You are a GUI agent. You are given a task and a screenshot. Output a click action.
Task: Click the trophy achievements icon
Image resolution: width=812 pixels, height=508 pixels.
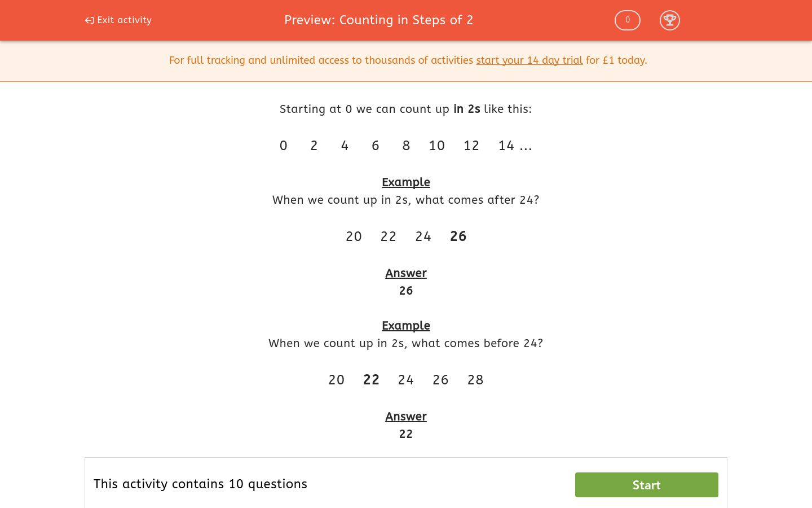tap(670, 20)
